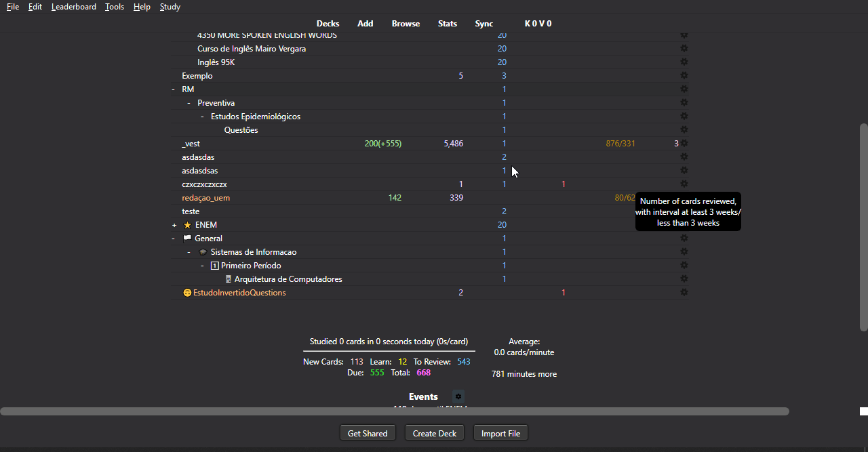
Task: Open the czxczxczxczx deck
Action: pyautogui.click(x=204, y=184)
